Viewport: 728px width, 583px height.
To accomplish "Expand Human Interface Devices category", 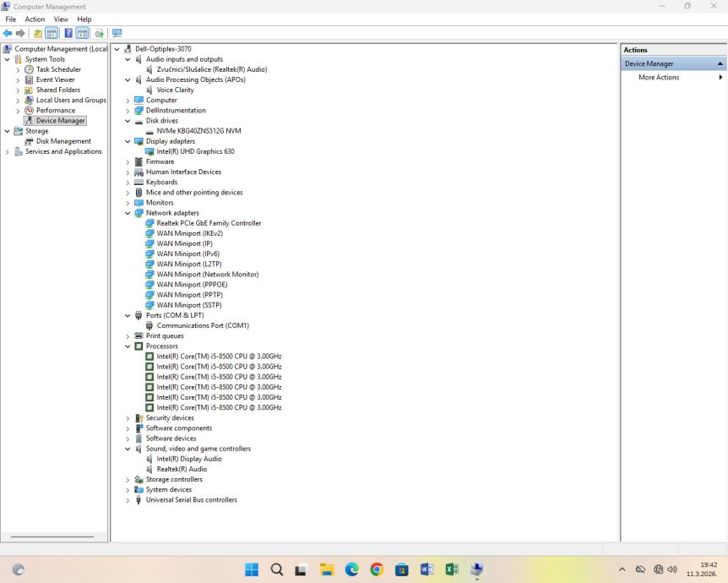I will tap(128, 172).
